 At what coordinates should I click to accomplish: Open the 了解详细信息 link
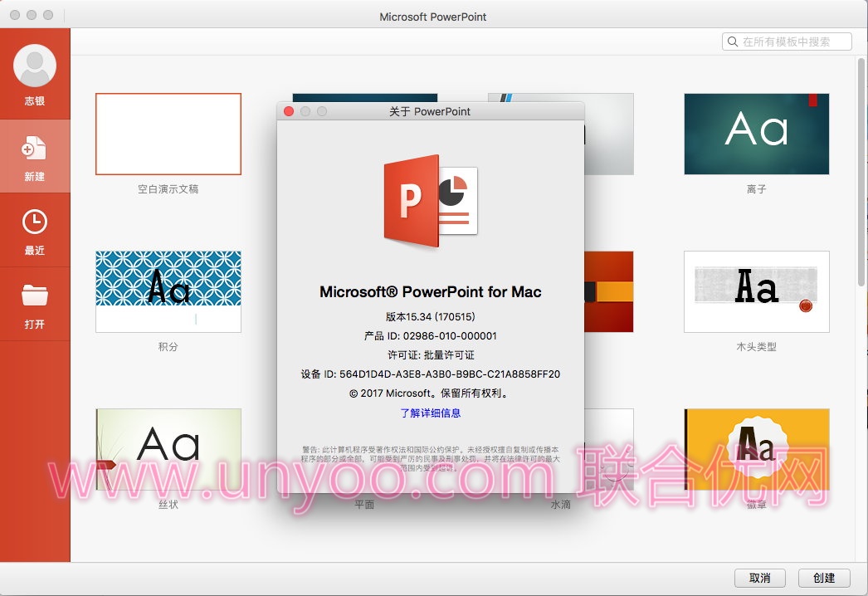tap(430, 413)
